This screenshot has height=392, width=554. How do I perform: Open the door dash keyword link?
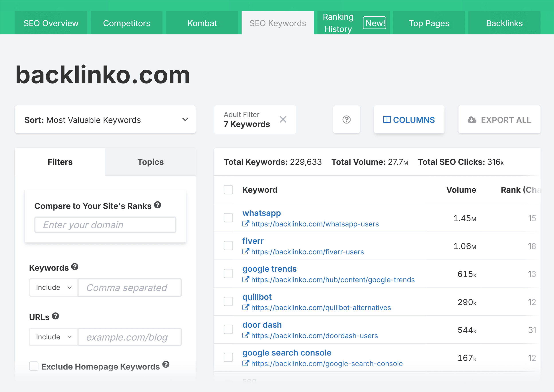(x=262, y=325)
